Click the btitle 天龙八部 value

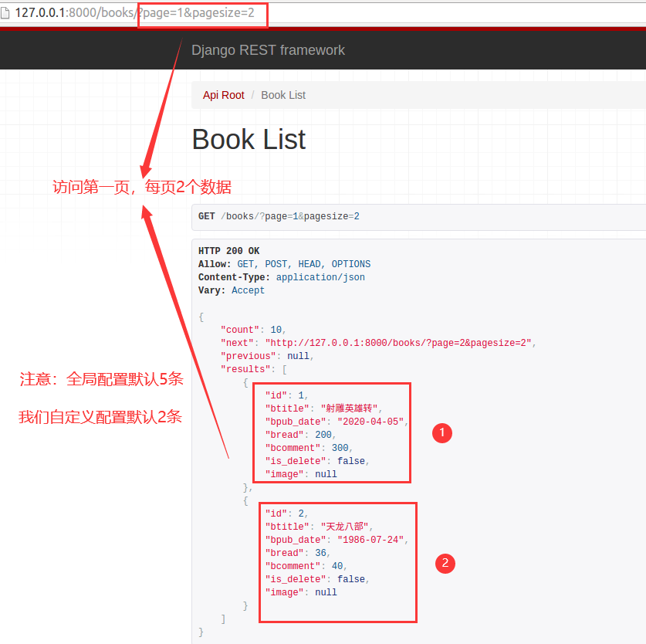pyautogui.click(x=344, y=527)
